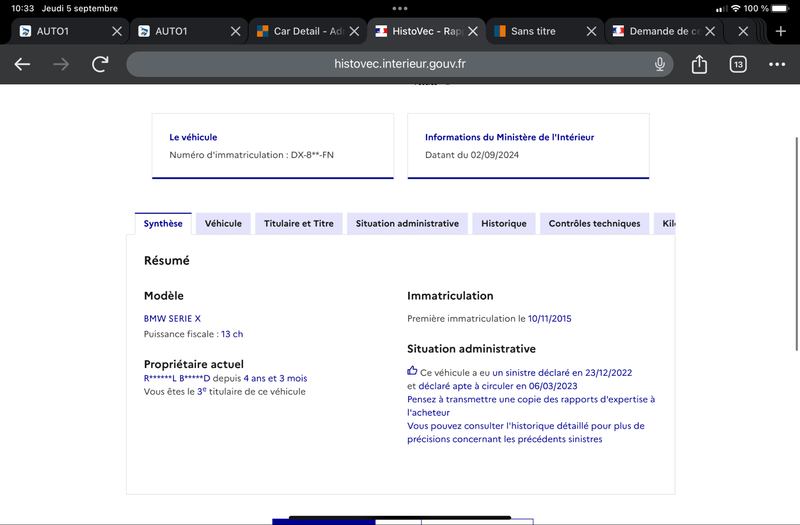Tap the Wi-Fi status icon
800x525 pixels.
click(x=736, y=8)
